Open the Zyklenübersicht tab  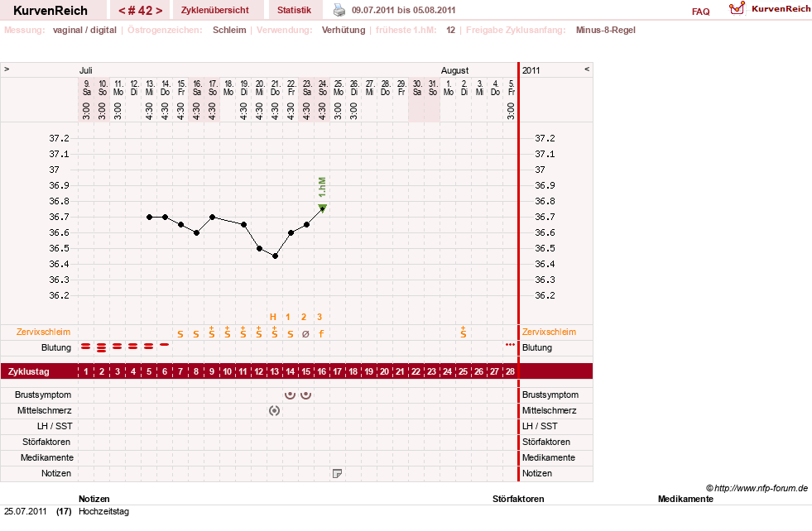pyautogui.click(x=215, y=10)
